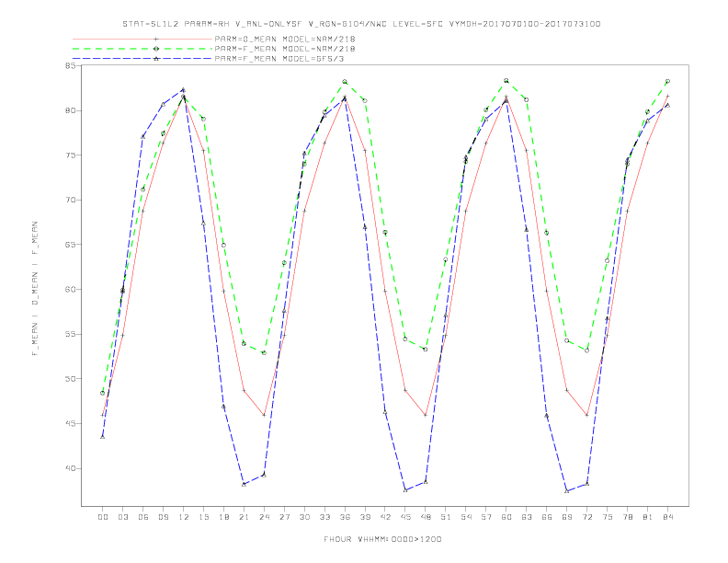Click the green dashed line legend sample
This screenshot has width=728, height=563.
142,49
